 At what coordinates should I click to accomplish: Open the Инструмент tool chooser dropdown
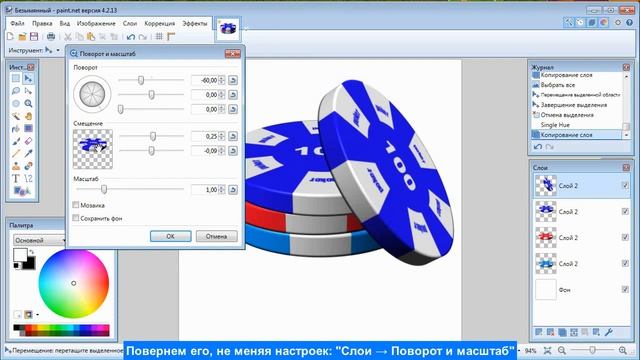pyautogui.click(x=52, y=50)
